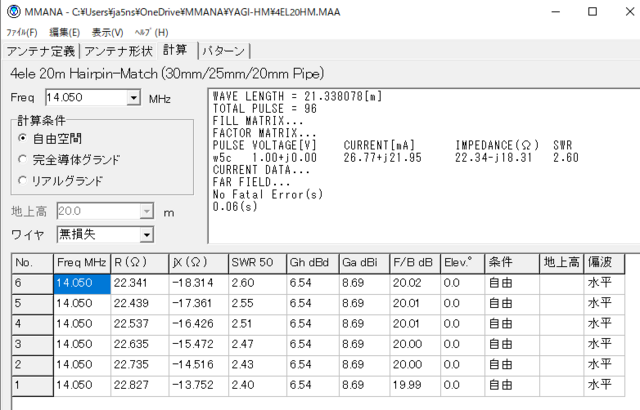
Task: Select R value 22.827 in row 1
Action: [x=139, y=384]
